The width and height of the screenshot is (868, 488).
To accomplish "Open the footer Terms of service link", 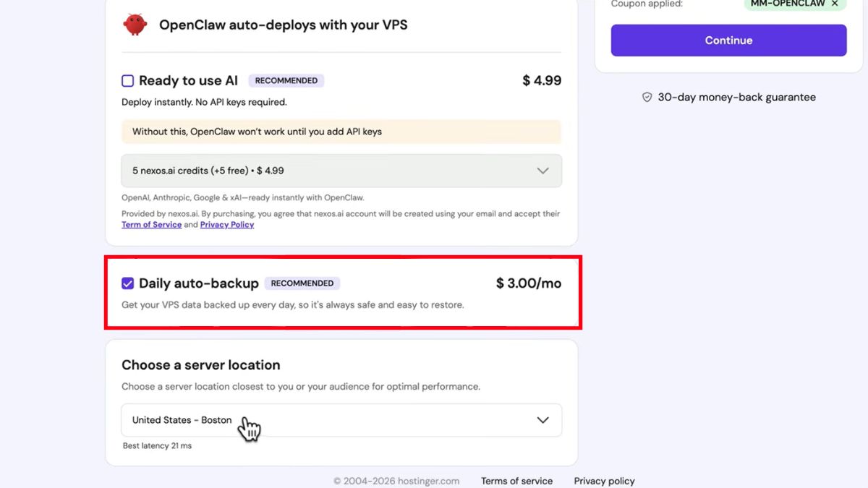I will 516,481.
